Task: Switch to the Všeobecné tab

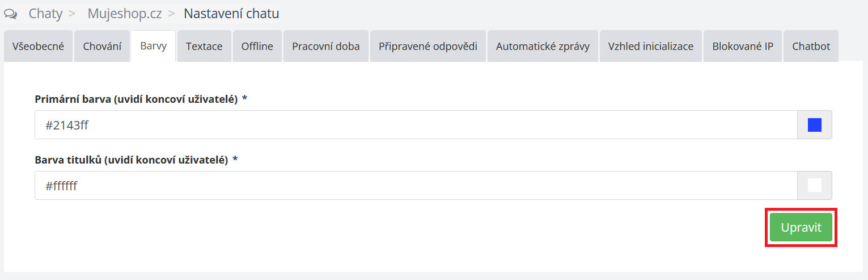Action: 38,46
